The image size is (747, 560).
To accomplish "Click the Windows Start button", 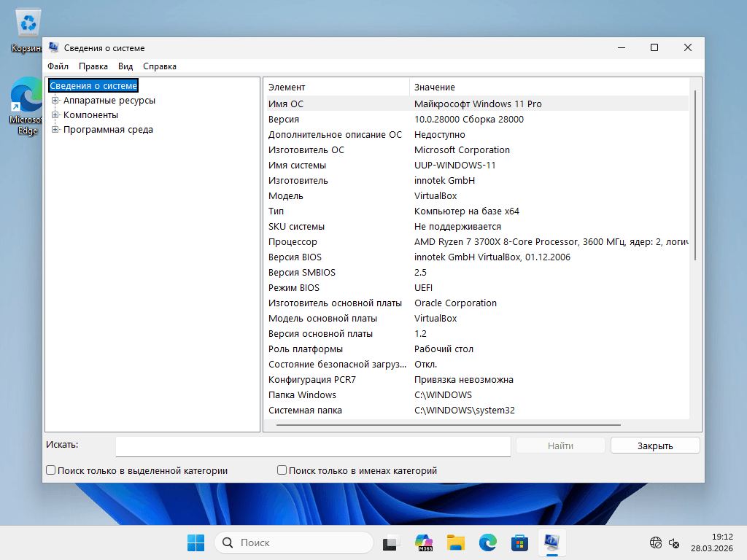I will point(196,542).
